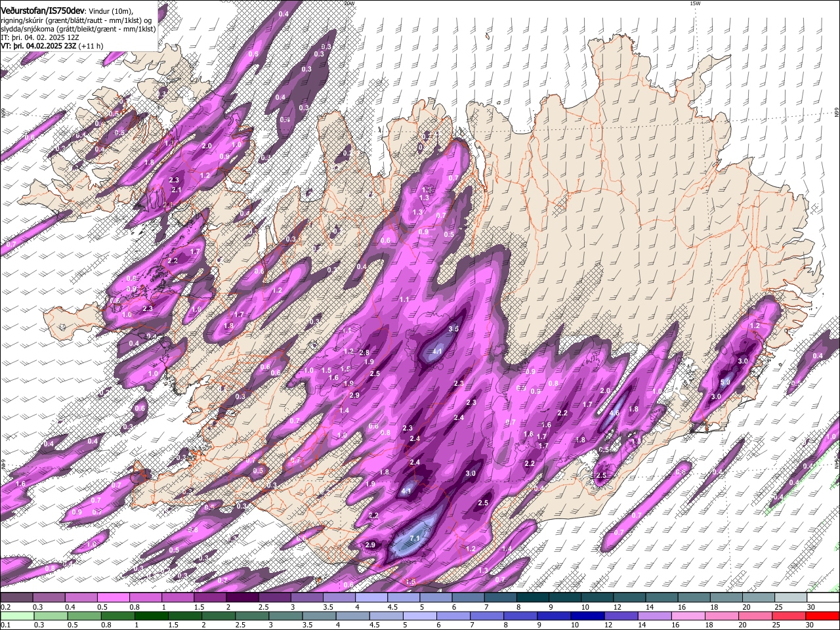Click the VT: þri. 04.02.2025 23Z (+11 h) line
The height and width of the screenshot is (630, 840).
[52, 46]
